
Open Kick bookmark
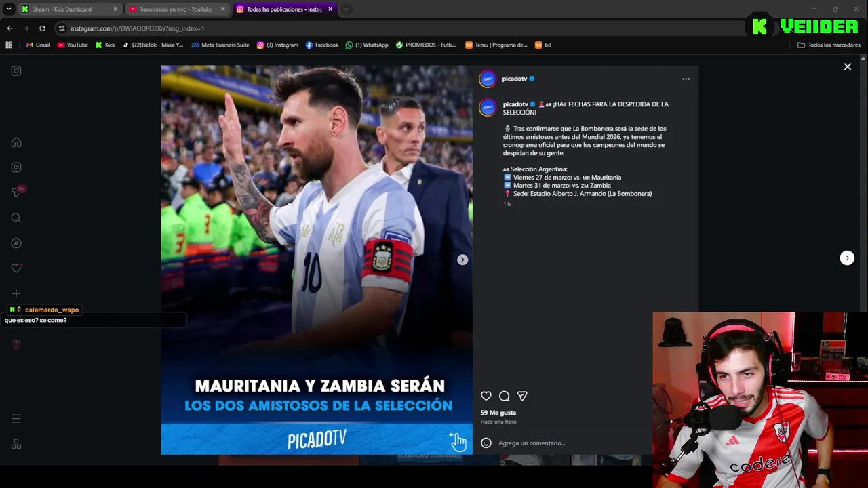point(105,45)
